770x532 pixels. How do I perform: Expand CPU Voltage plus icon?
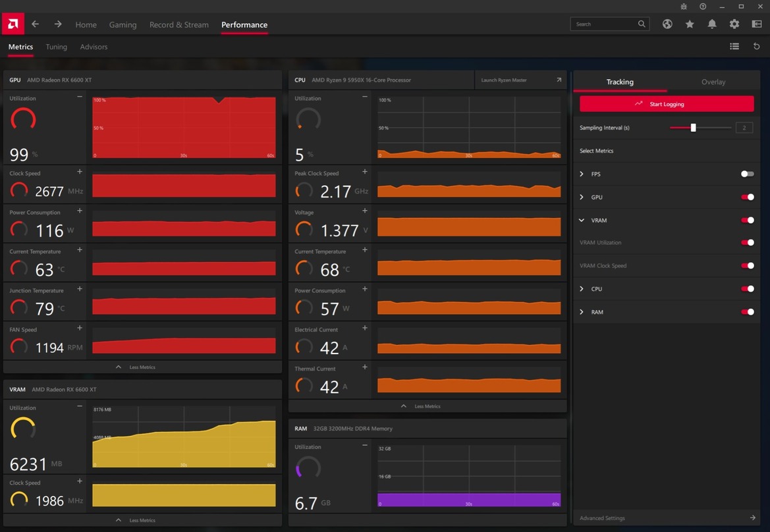coord(365,211)
